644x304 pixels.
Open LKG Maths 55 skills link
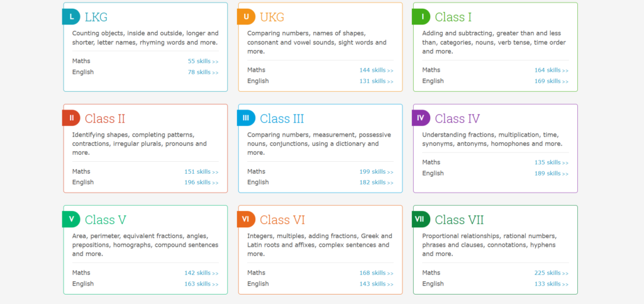coord(203,61)
